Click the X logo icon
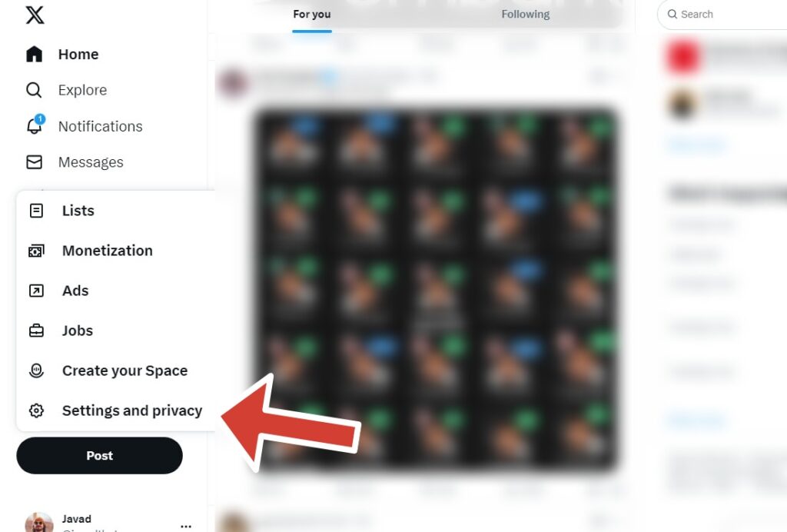 (35, 15)
